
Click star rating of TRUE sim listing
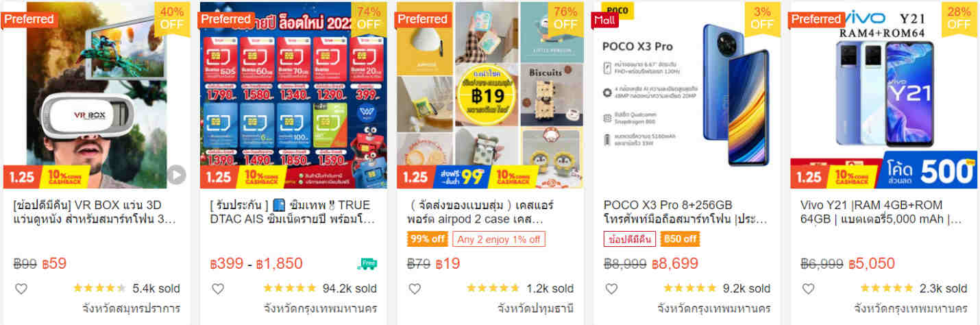[289, 289]
